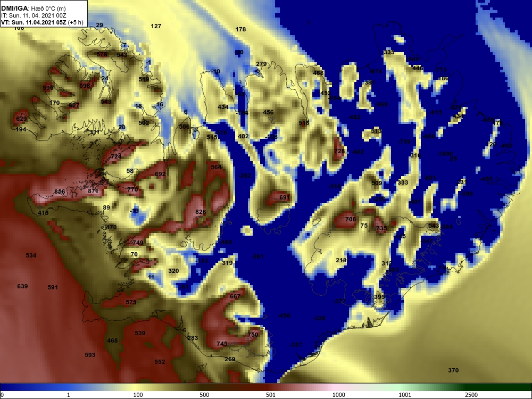Click the map value 575
Screen dimensions: 532x399
coord(131,302)
